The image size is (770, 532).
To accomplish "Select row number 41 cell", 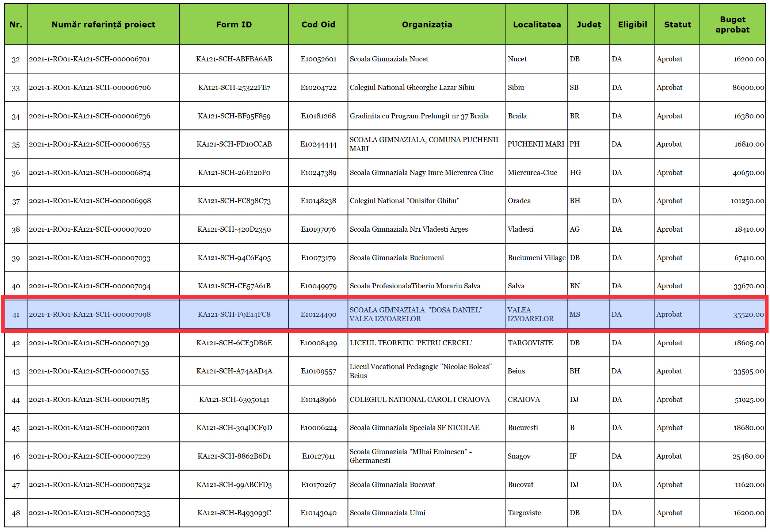I will (16, 315).
